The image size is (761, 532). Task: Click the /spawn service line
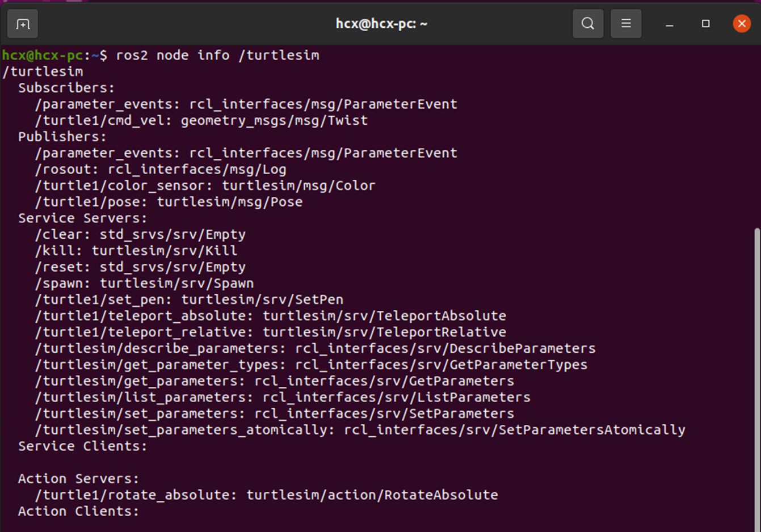[144, 283]
